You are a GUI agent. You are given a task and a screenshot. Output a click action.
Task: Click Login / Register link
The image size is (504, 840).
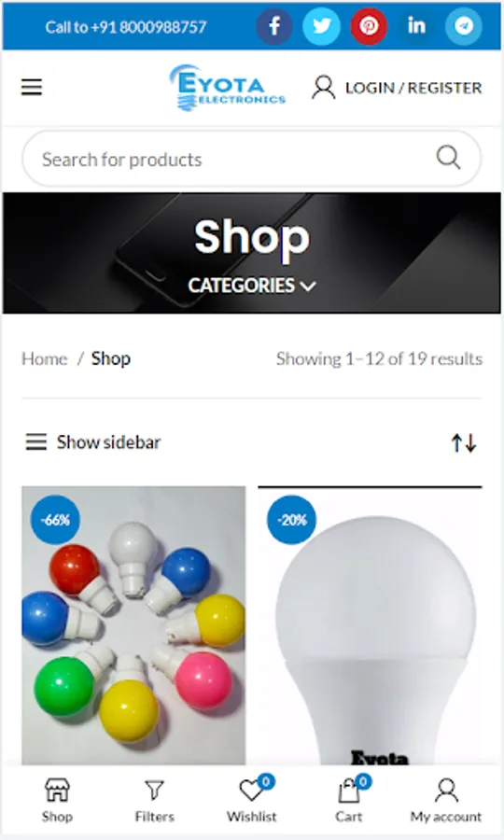(397, 88)
